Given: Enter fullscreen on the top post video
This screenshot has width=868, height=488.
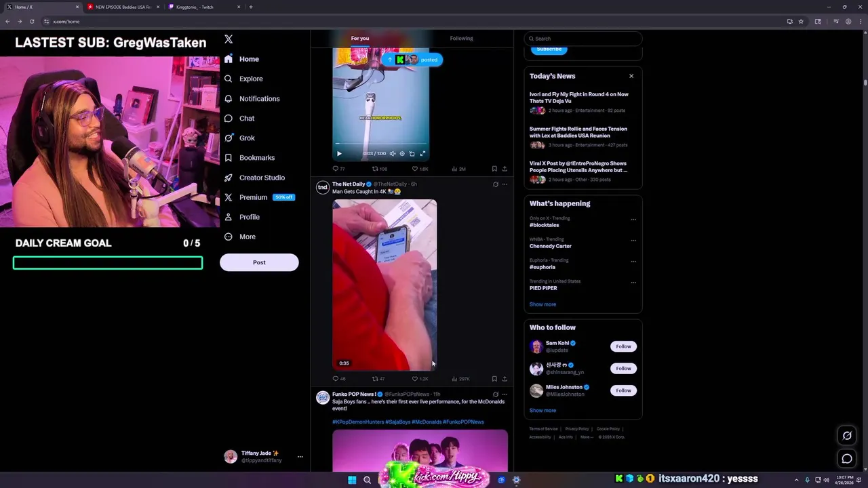Looking at the screenshot, I should click(422, 154).
